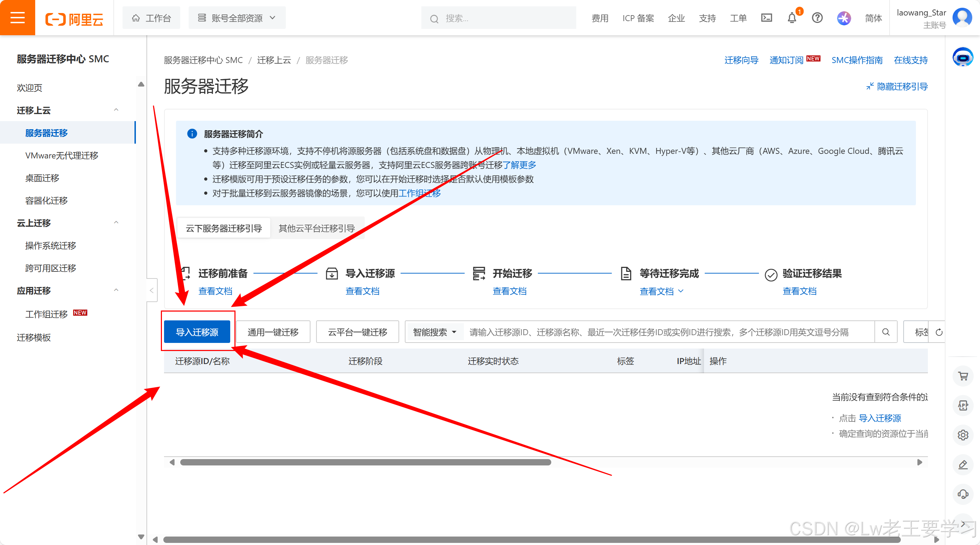Click 了解更多 link

tap(519, 165)
